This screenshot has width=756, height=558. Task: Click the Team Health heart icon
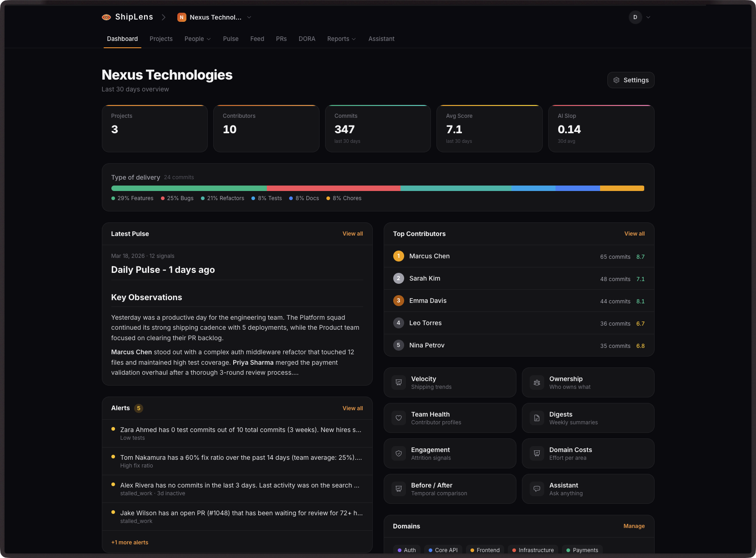(x=398, y=418)
